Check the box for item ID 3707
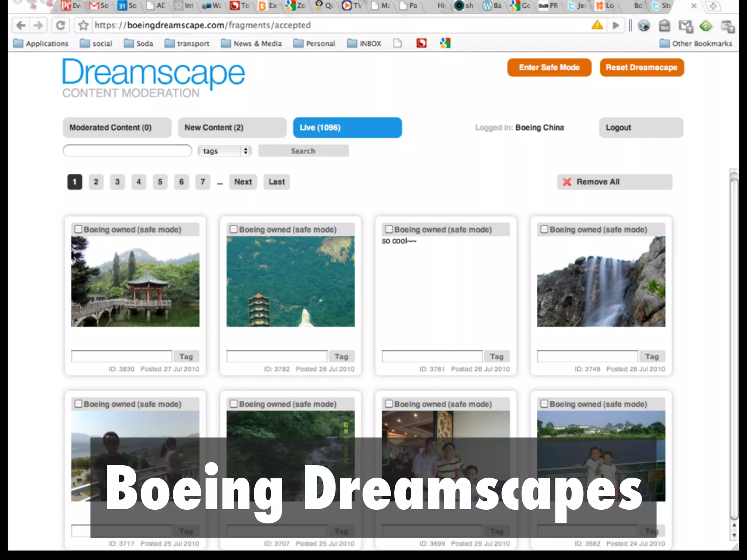Image resolution: width=747 pixels, height=560 pixels. 233,404
